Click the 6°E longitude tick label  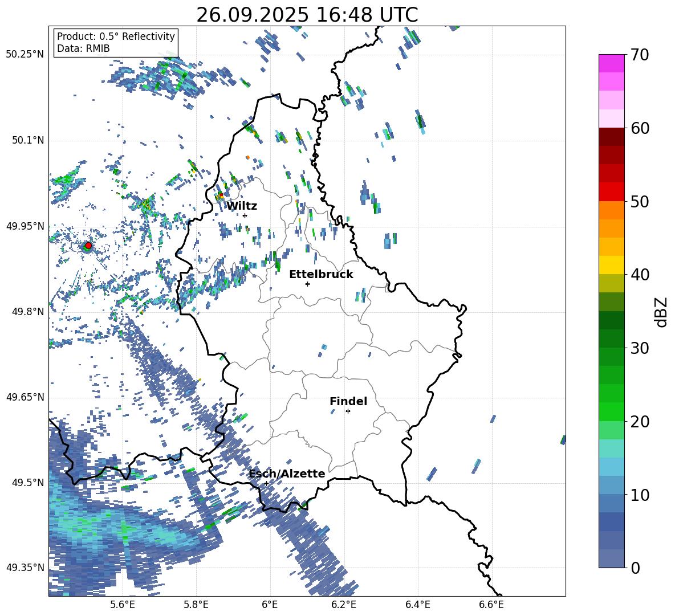coord(270,605)
